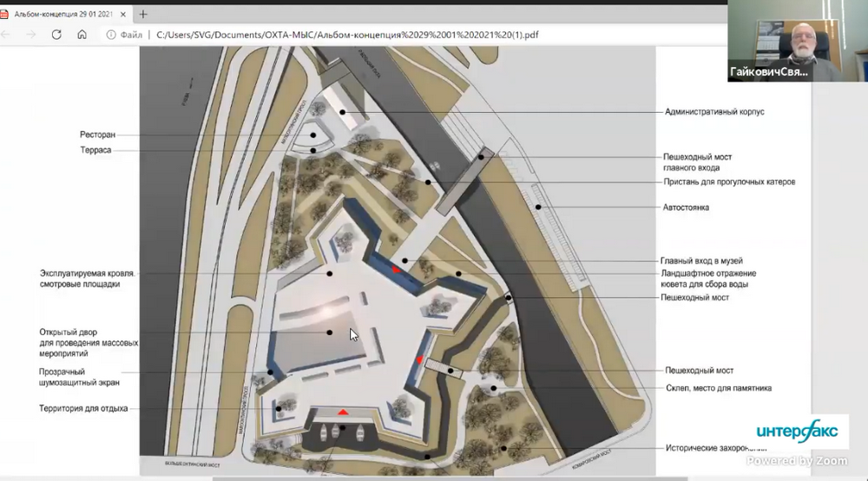Focus the address bar with the file path
Screen dimensions: 868x481
[347, 35]
